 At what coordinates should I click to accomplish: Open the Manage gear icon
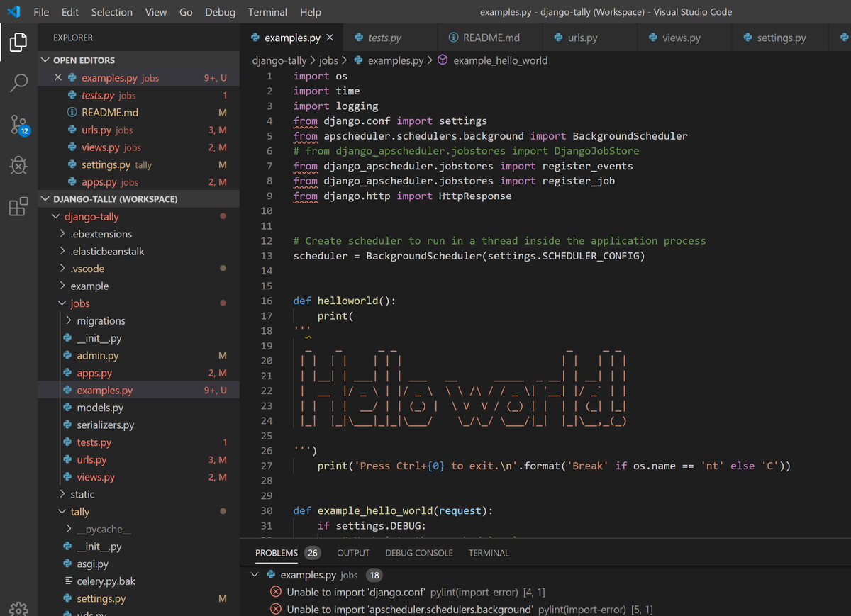pyautogui.click(x=18, y=607)
